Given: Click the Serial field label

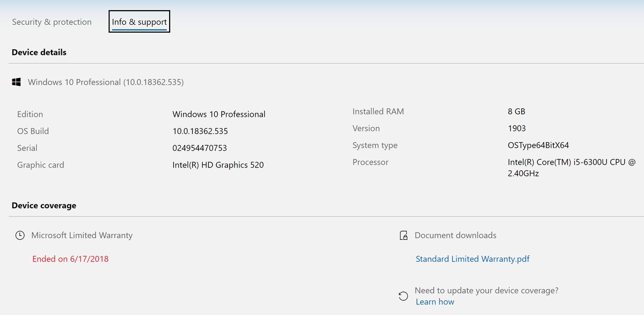Looking at the screenshot, I should point(27,148).
